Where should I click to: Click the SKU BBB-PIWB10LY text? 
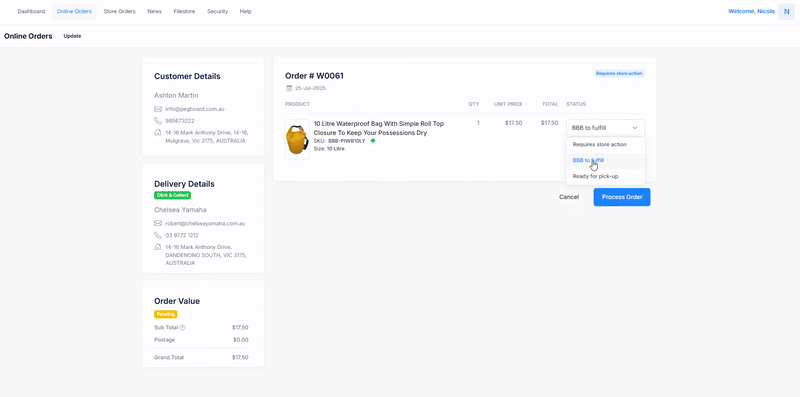pyautogui.click(x=340, y=141)
